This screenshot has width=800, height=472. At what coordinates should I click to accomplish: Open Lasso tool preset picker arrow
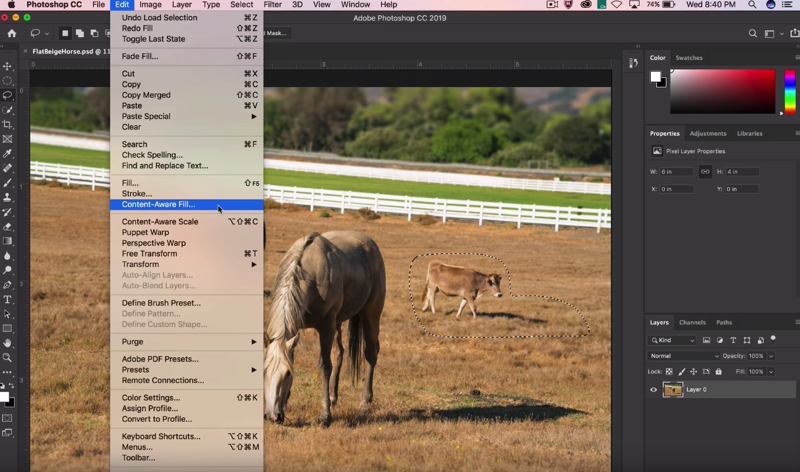(47, 34)
